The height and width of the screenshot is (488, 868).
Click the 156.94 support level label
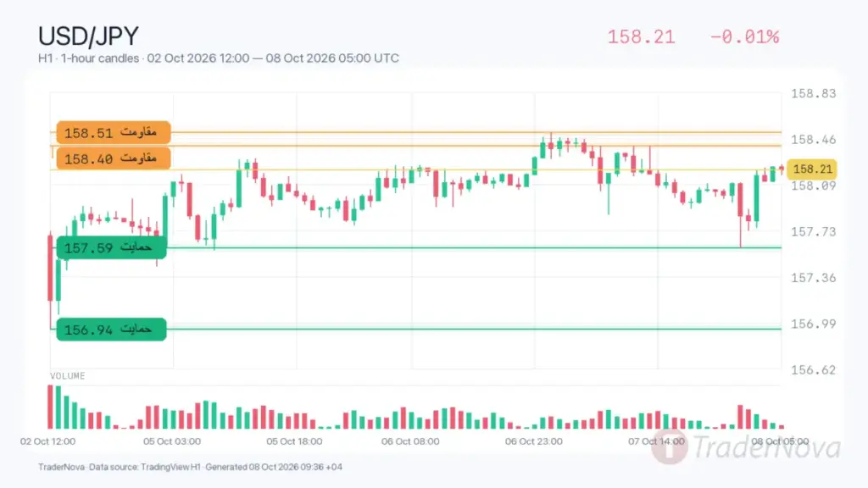111,330
